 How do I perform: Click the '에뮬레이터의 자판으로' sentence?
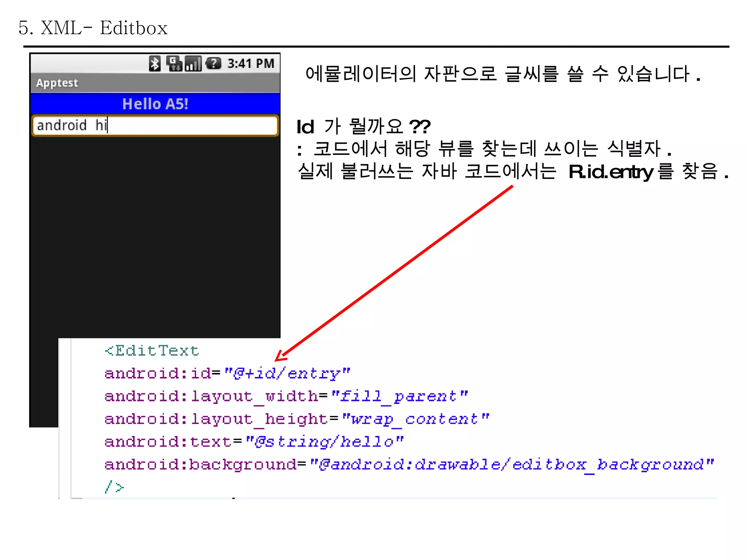[503, 74]
